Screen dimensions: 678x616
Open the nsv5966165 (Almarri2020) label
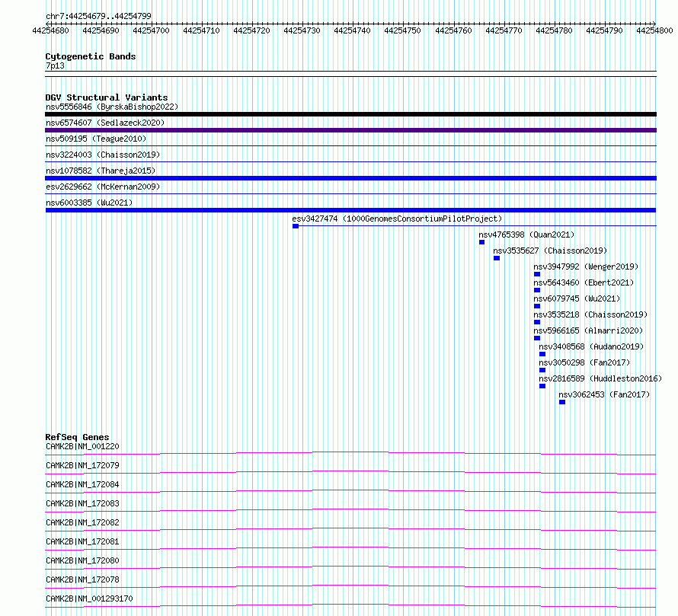pyautogui.click(x=588, y=330)
